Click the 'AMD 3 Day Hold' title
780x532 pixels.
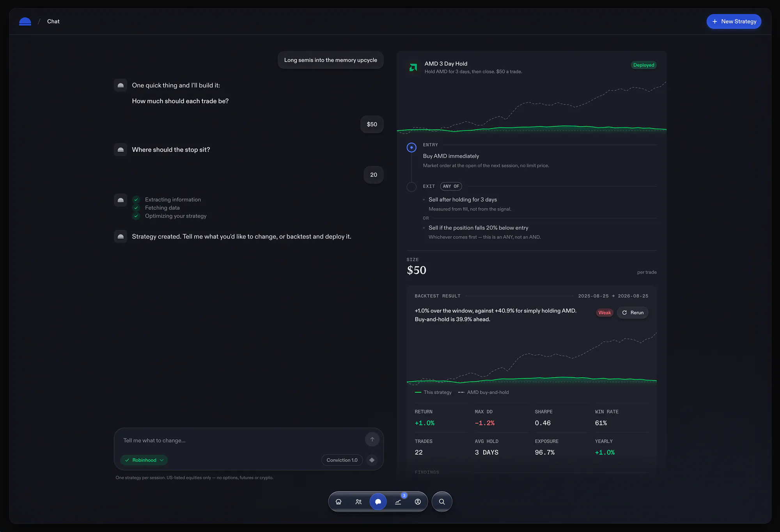tap(446, 64)
